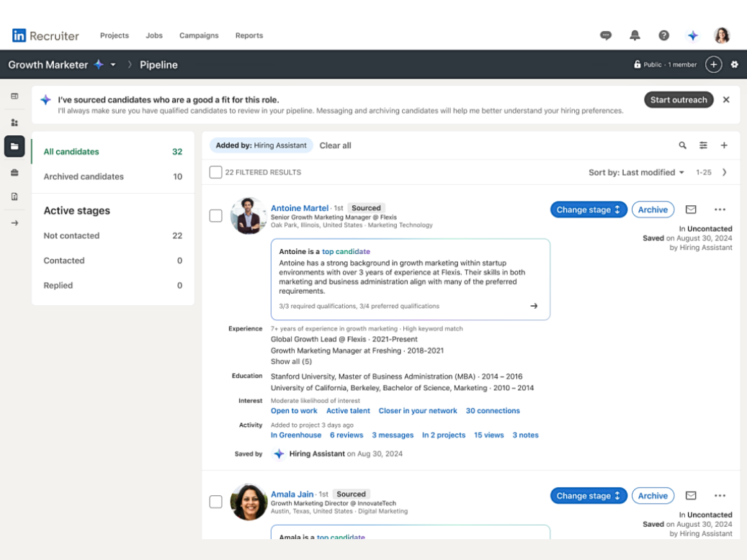Expand the Sort by Last modified dropdown
The height and width of the screenshot is (560, 747).
click(x=636, y=172)
